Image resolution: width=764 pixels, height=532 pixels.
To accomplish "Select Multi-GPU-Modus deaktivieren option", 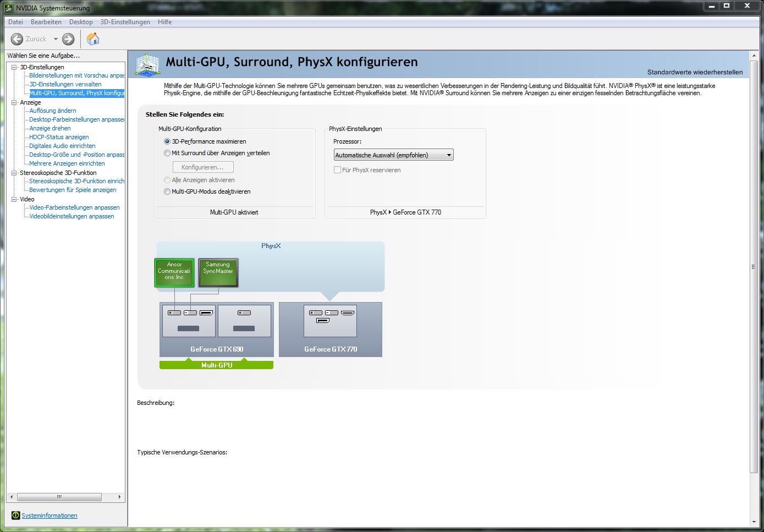I will pos(207,191).
